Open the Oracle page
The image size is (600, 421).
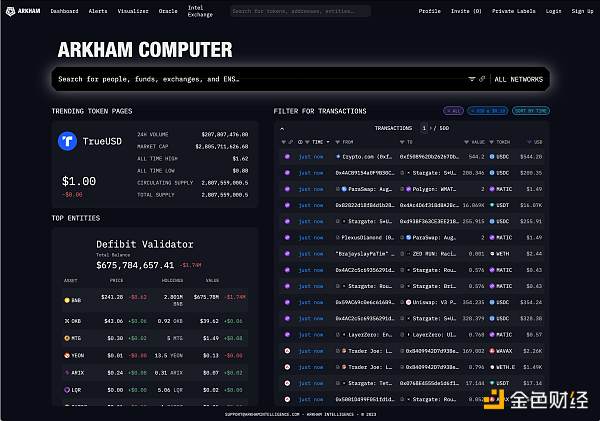(168, 11)
